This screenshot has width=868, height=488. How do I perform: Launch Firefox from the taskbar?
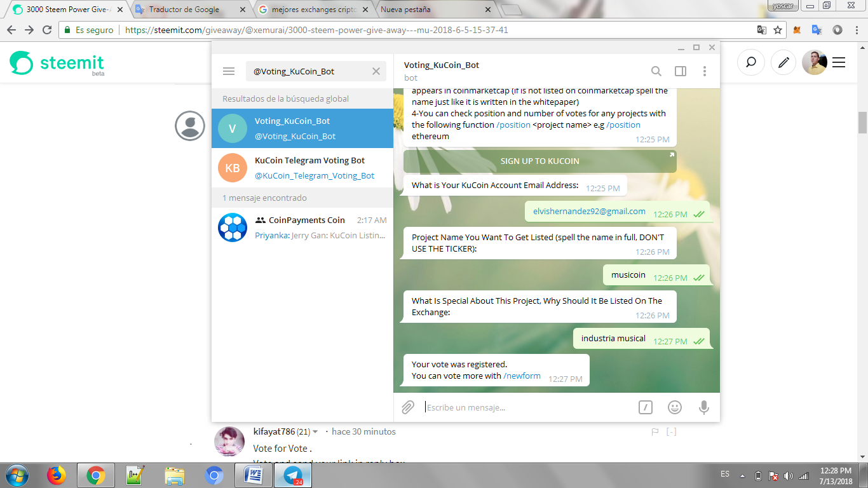pos(57,475)
